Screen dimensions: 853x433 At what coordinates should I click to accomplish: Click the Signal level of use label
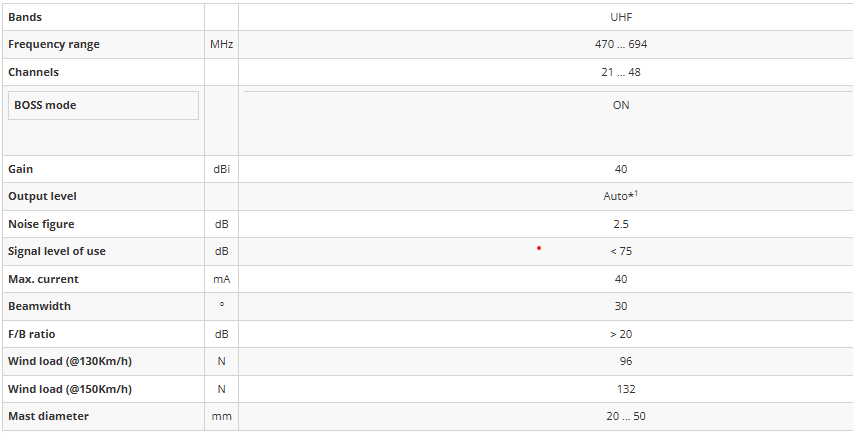(57, 251)
